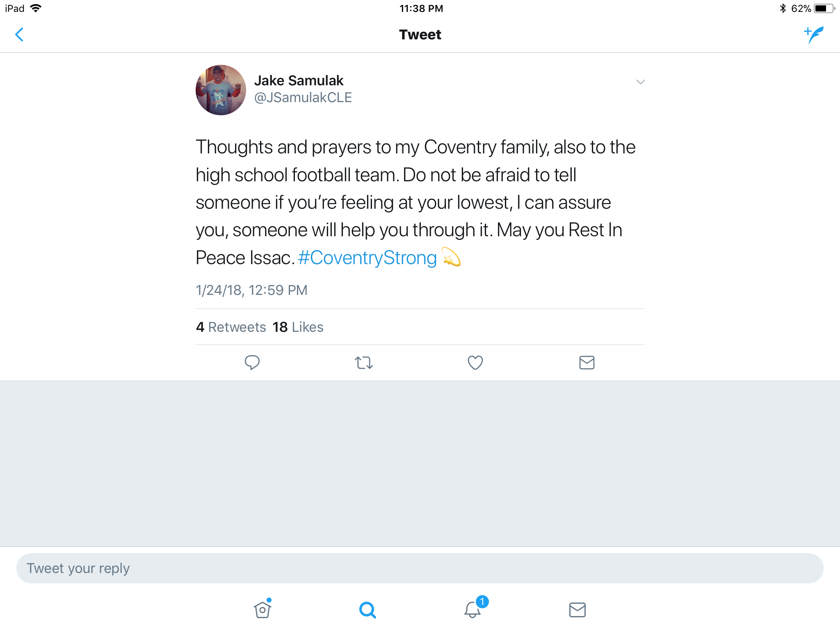Open the Messages tab in bottom bar

(577, 609)
